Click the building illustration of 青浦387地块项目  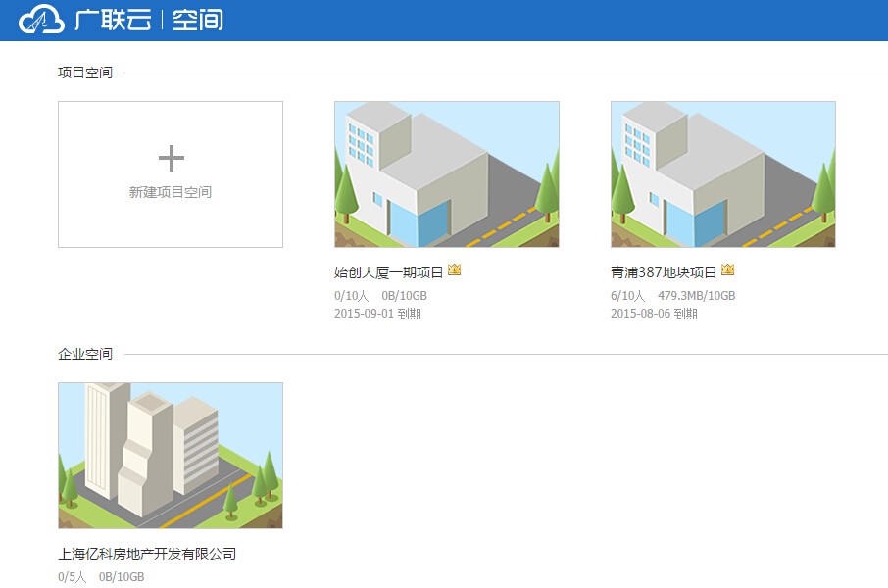(x=722, y=173)
